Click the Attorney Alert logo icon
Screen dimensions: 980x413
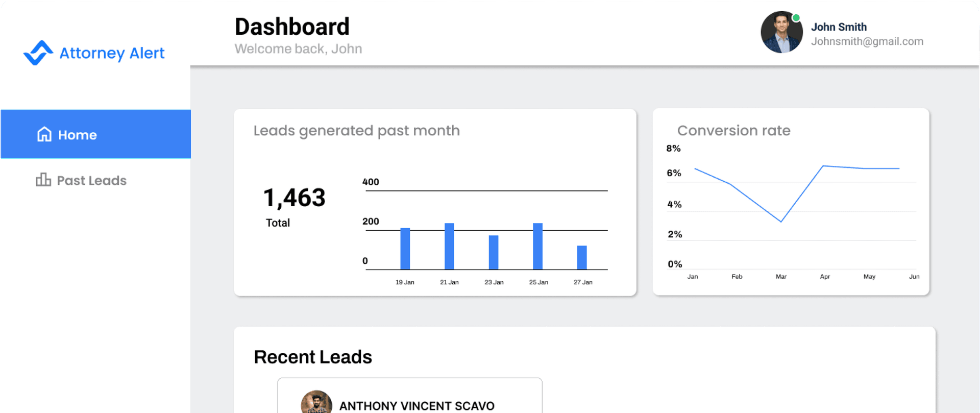tap(38, 53)
